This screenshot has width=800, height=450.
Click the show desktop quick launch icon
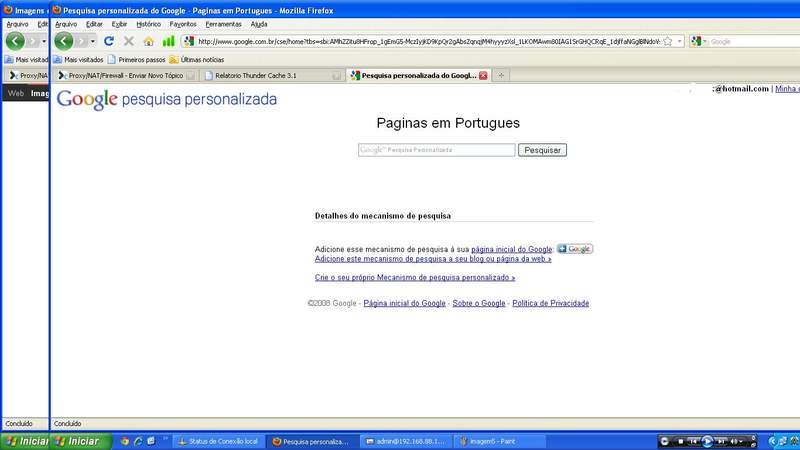tap(151, 441)
